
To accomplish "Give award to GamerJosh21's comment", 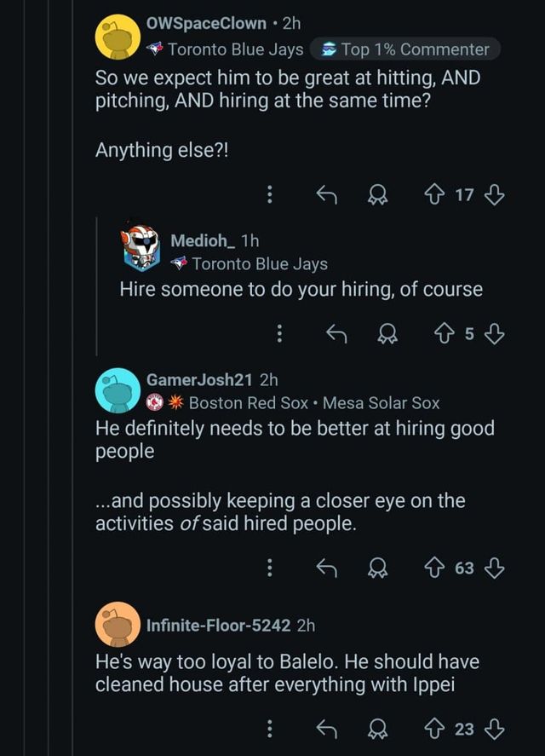I will pyautogui.click(x=376, y=567).
